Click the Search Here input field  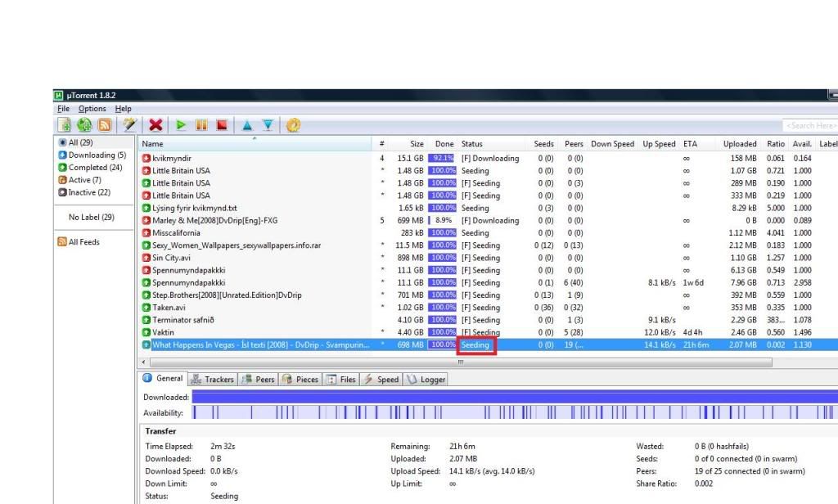pyautogui.click(x=809, y=125)
